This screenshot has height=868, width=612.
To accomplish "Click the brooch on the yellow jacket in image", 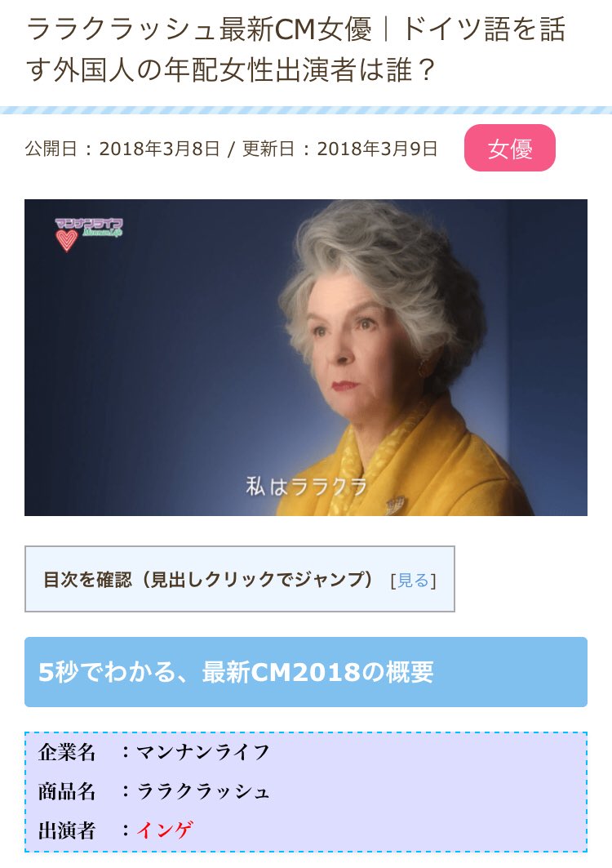I will [x=395, y=503].
